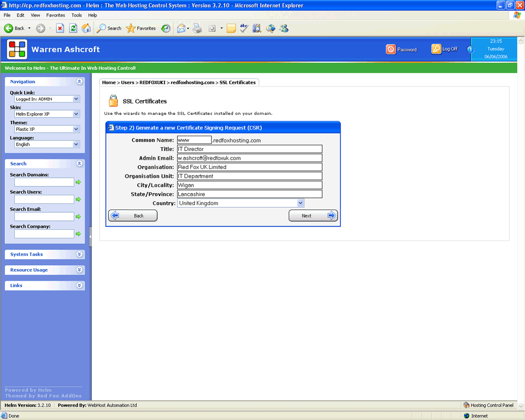This screenshot has height=420, width=525.
Task: Click the yellow note toolbar icon
Action: [231, 28]
